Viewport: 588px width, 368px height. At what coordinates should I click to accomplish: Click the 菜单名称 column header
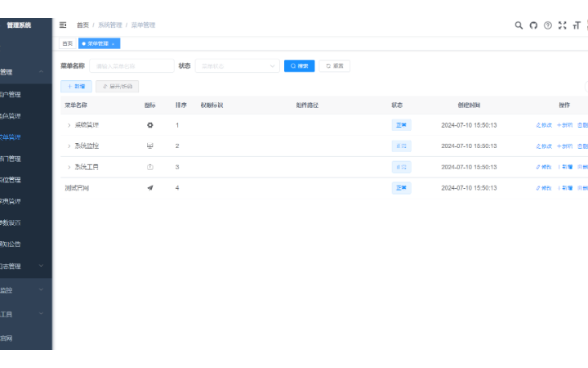pos(76,105)
